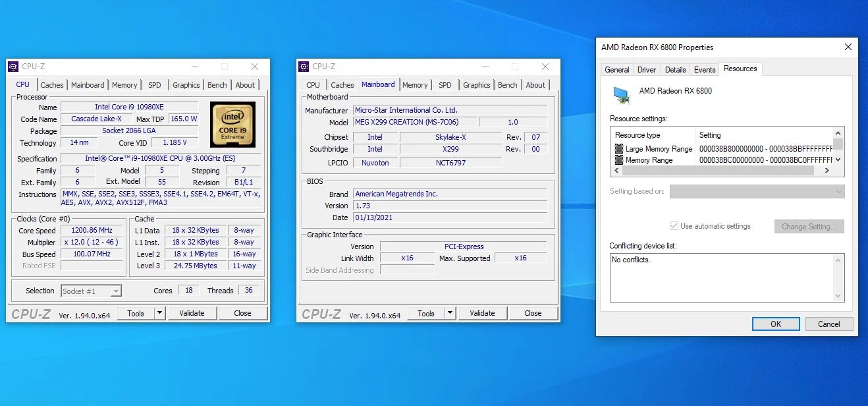868x406 pixels.
Task: Switch to Memory tab in left CPU-Z window
Action: point(124,85)
